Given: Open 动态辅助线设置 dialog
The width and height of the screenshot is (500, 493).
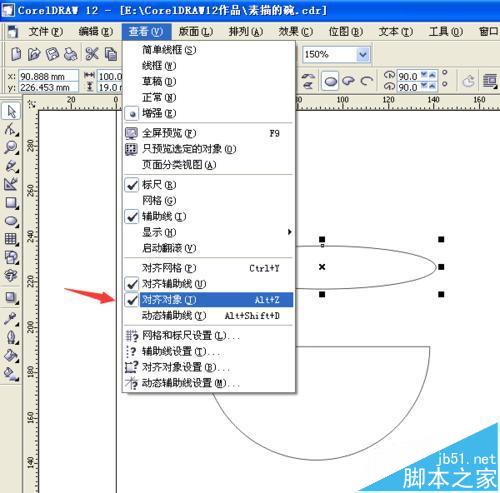Looking at the screenshot, I should click(x=209, y=383).
